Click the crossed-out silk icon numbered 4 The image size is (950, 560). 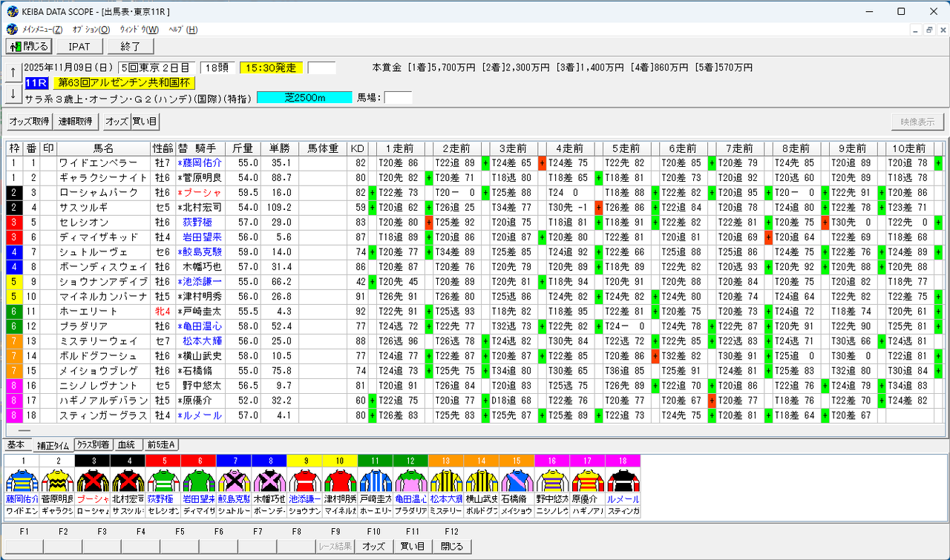pos(128,480)
